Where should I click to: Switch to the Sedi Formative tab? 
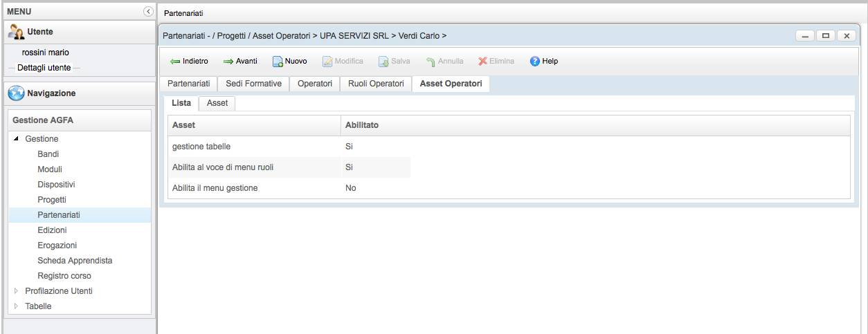(253, 84)
